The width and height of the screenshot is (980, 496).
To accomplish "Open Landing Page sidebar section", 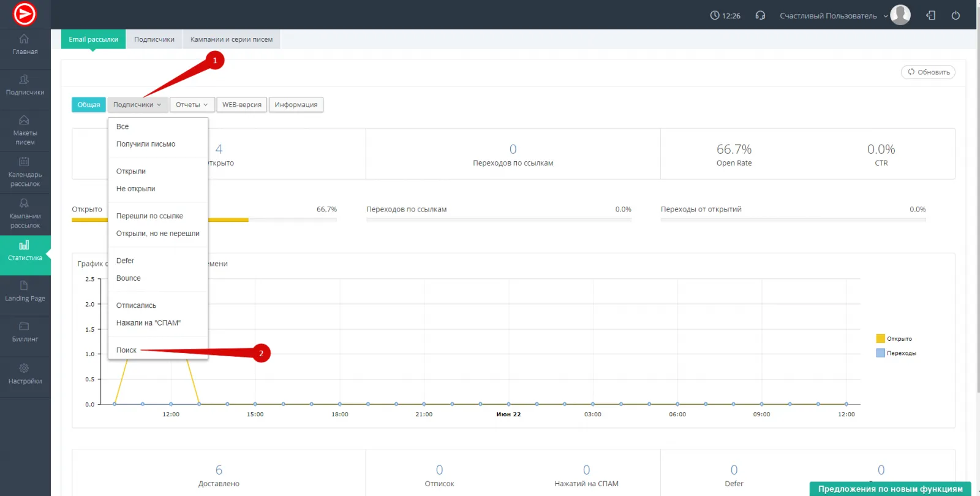I will [x=24, y=291].
